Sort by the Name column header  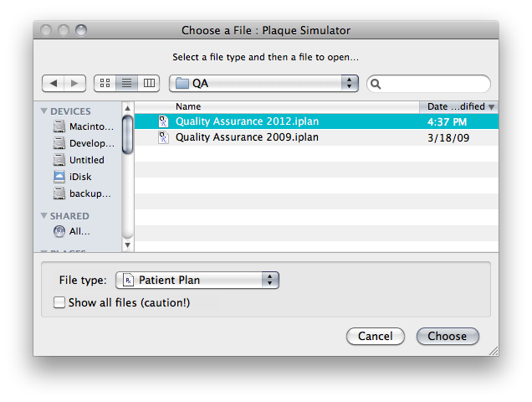coord(277,106)
